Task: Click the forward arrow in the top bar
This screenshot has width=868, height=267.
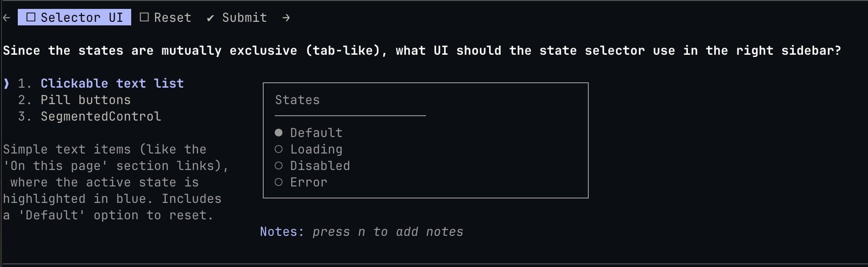Action: point(286,17)
